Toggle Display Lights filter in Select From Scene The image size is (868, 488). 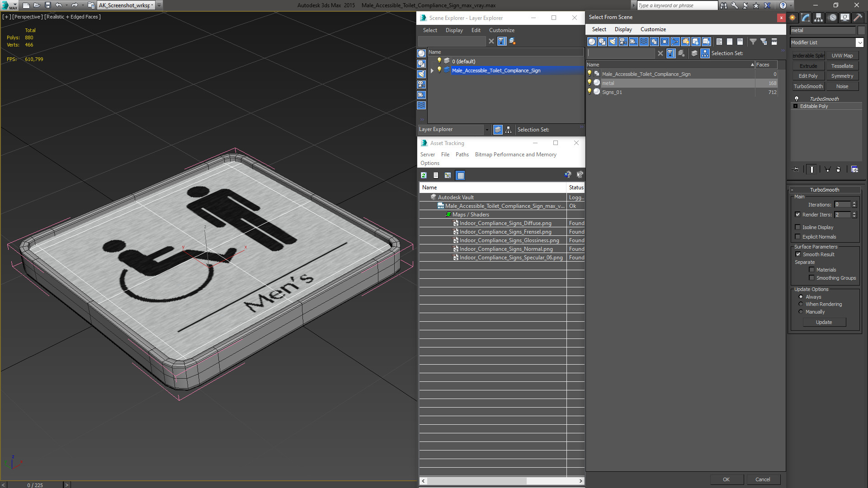click(x=613, y=42)
